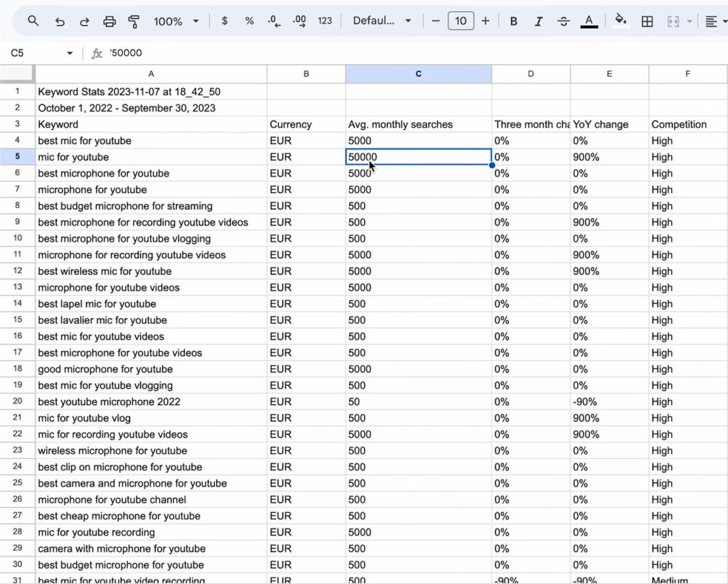Click the 900% YoY value in row 5
This screenshot has width=728, height=584.
(x=609, y=157)
